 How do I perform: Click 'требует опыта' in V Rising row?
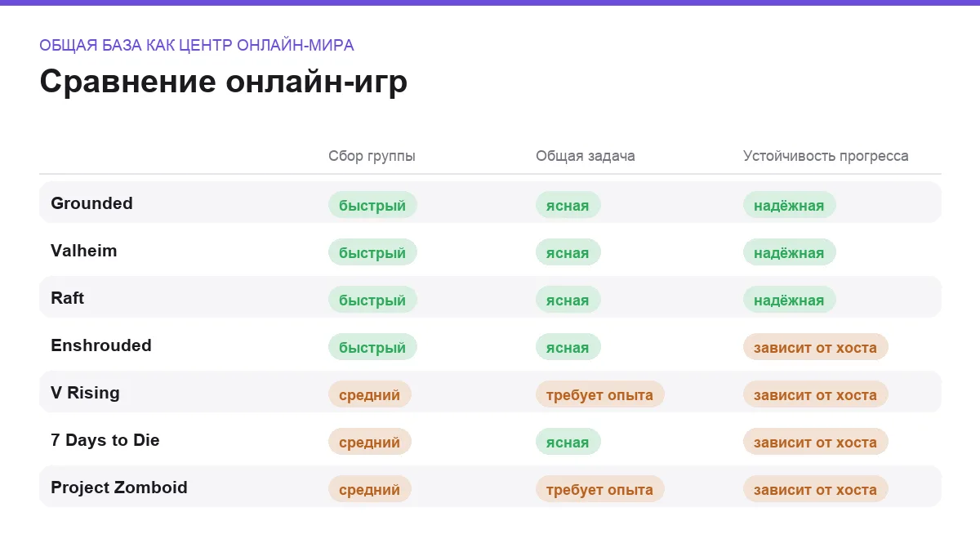click(599, 394)
